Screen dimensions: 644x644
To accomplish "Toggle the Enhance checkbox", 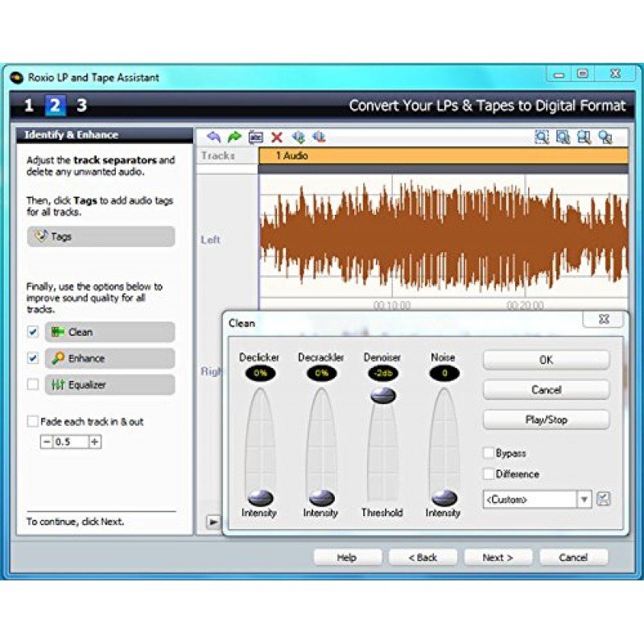I will click(32, 358).
